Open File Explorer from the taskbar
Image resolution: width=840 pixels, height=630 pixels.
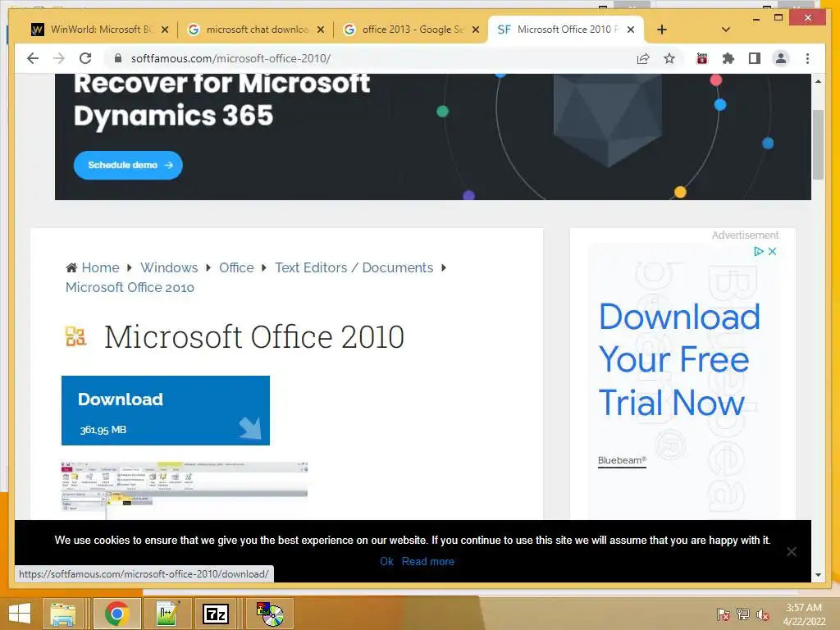tap(62, 614)
